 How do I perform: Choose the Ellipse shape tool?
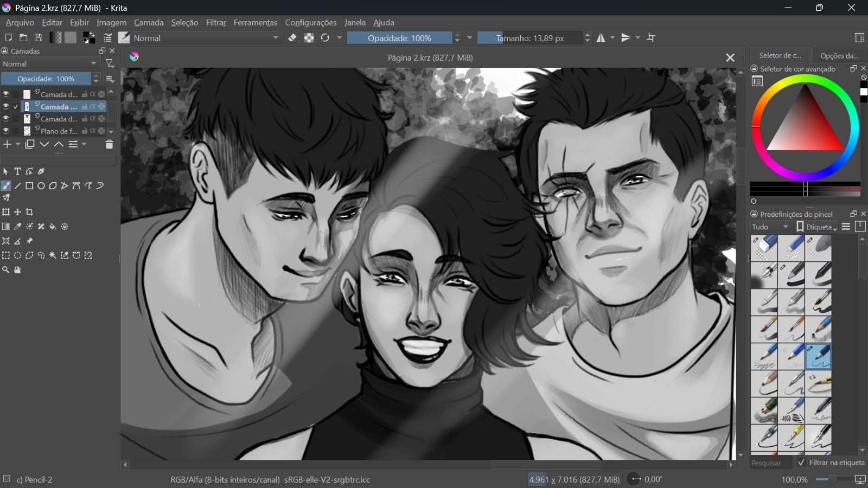click(x=41, y=186)
